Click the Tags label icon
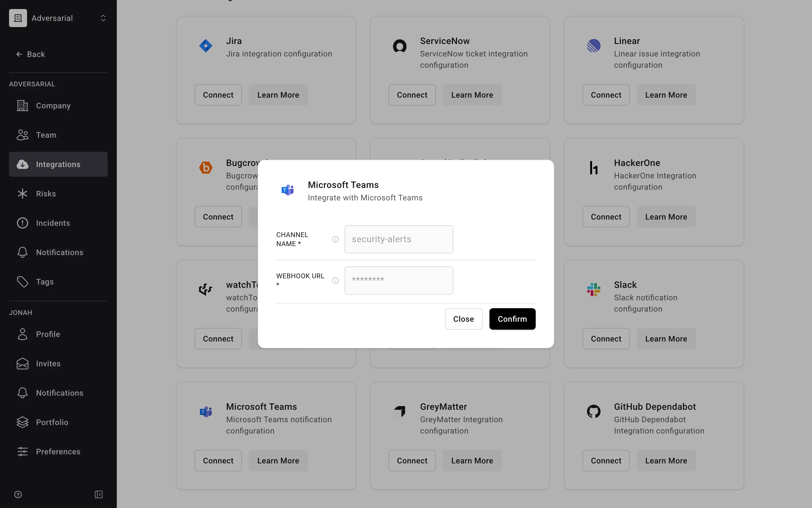The image size is (812, 508). click(23, 282)
